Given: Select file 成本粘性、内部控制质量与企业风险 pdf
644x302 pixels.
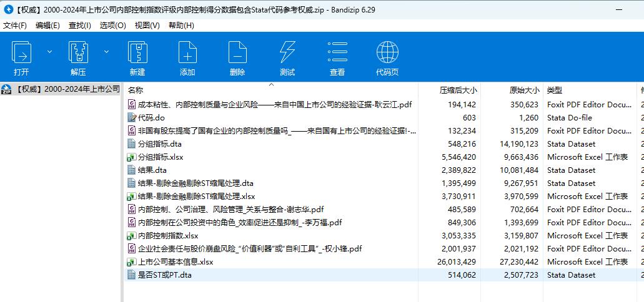Looking at the screenshot, I should [x=275, y=105].
